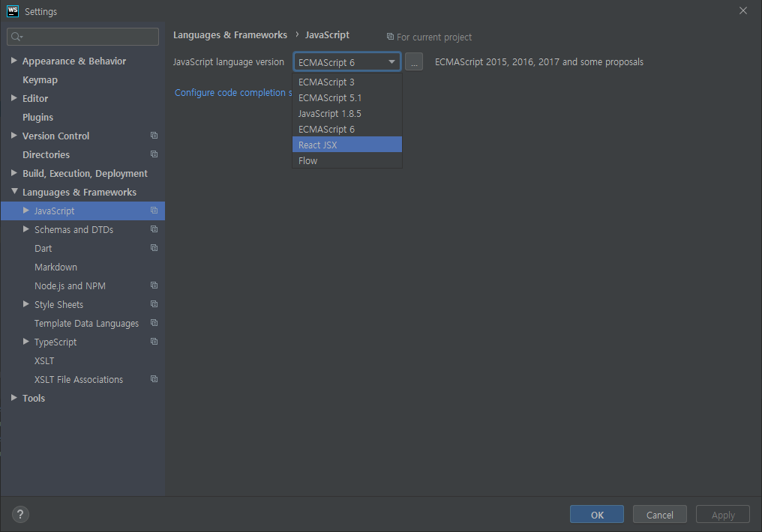Expand the Editor section
This screenshot has height=532, width=762.
click(x=14, y=98)
